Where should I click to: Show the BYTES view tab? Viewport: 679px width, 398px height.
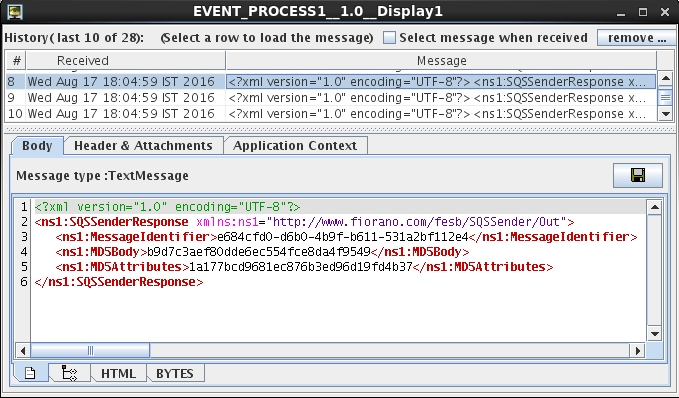tap(175, 373)
